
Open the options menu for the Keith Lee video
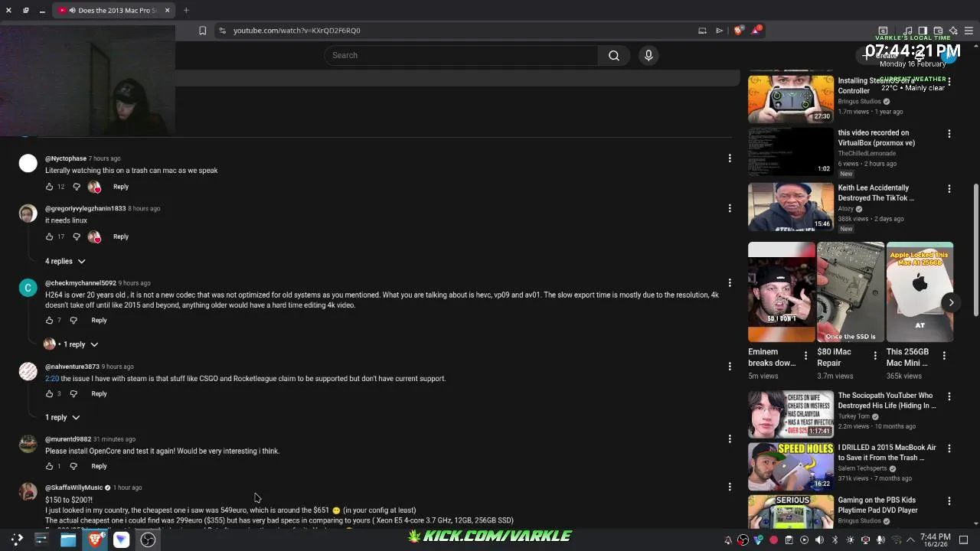(949, 188)
